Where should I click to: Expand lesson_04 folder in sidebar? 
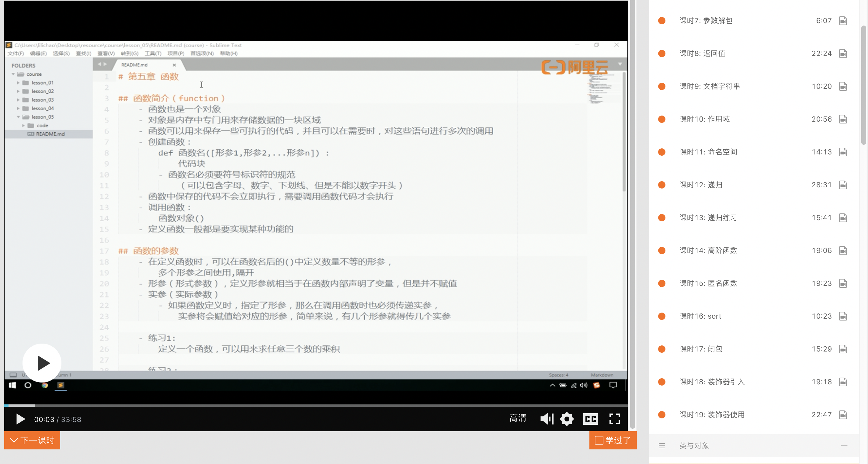point(18,108)
